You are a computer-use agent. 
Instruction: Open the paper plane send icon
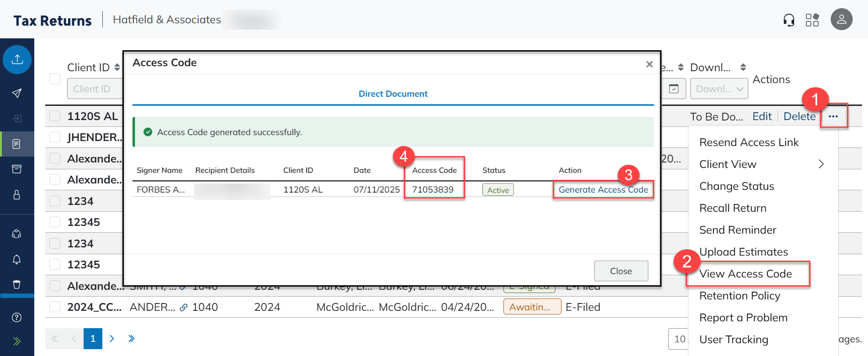[17, 93]
